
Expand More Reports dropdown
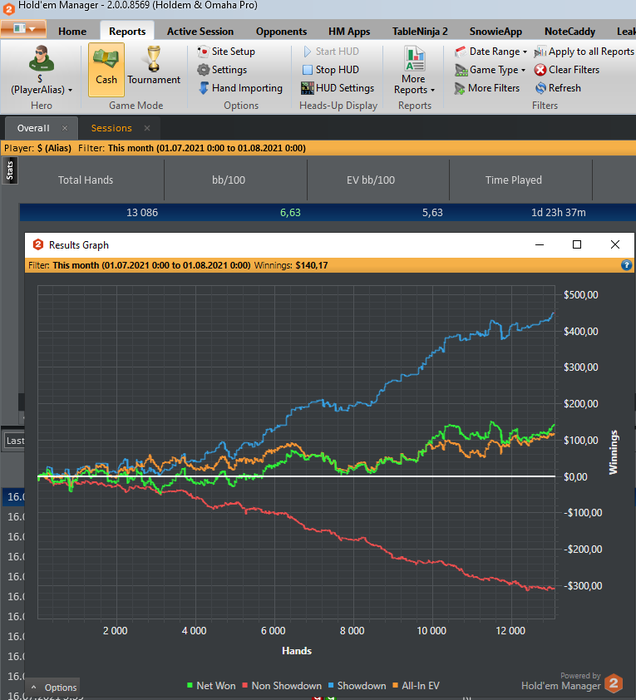[414, 71]
